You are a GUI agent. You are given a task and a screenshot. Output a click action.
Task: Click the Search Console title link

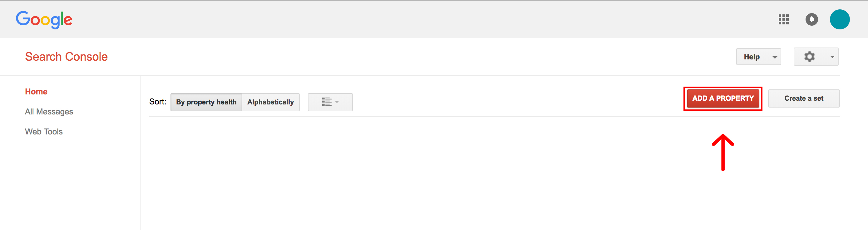(67, 57)
